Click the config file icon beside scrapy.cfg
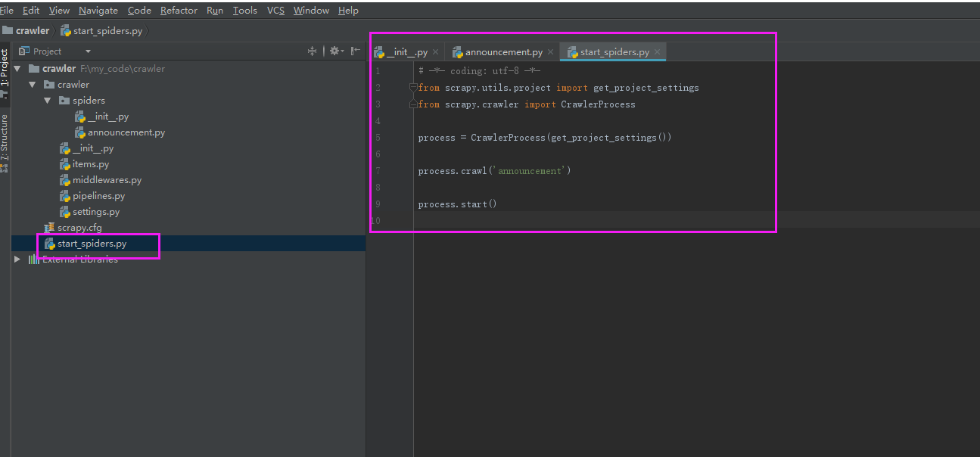This screenshot has height=457, width=980. 50,228
